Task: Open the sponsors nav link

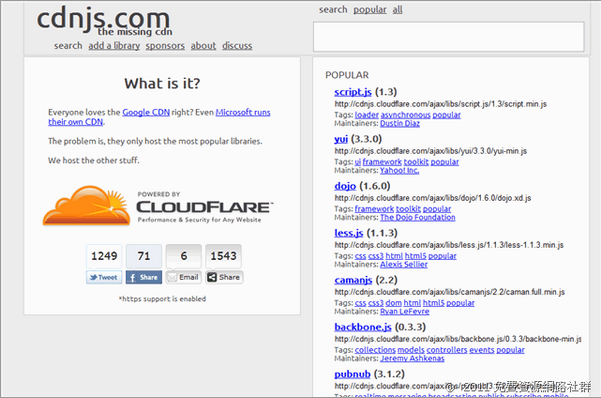Action: tap(165, 46)
